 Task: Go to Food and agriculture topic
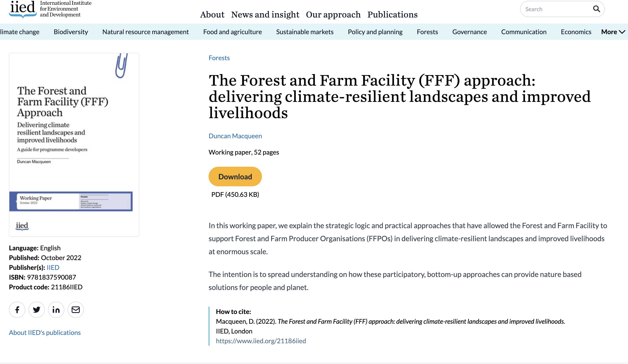point(233,32)
